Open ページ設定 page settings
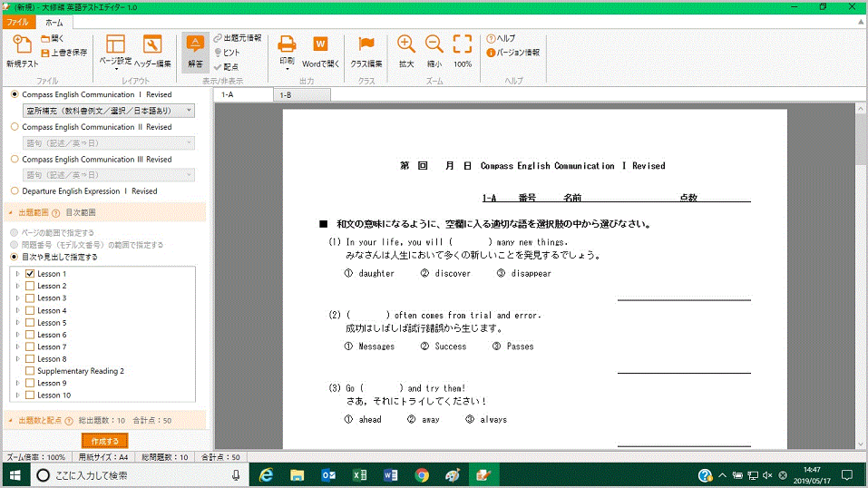 click(115, 51)
